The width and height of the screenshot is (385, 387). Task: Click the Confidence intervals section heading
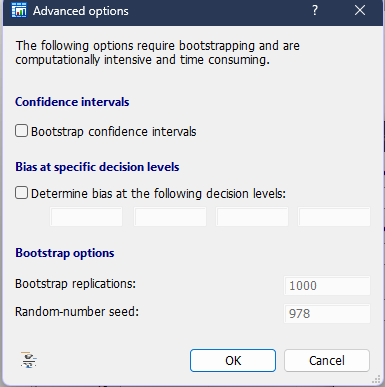coord(72,102)
